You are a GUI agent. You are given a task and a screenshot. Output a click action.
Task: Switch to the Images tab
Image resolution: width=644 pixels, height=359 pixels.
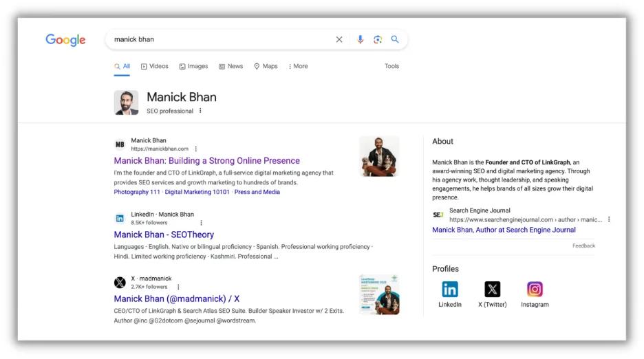193,66
